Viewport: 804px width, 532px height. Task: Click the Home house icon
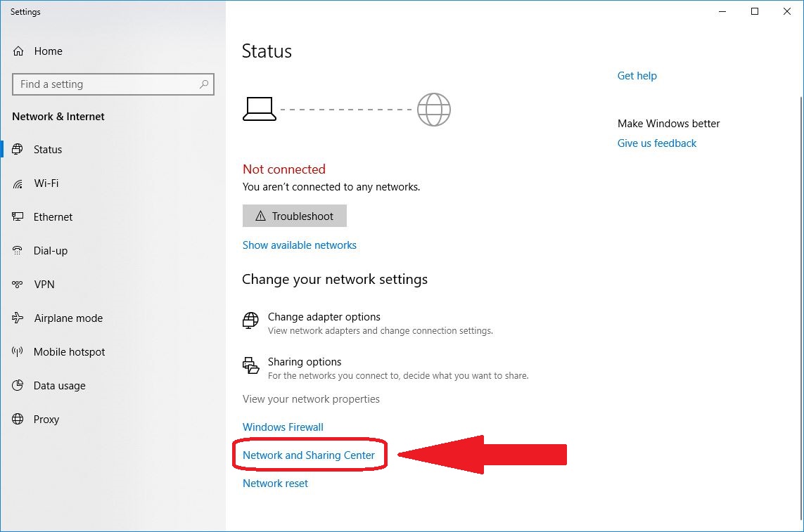(x=18, y=51)
